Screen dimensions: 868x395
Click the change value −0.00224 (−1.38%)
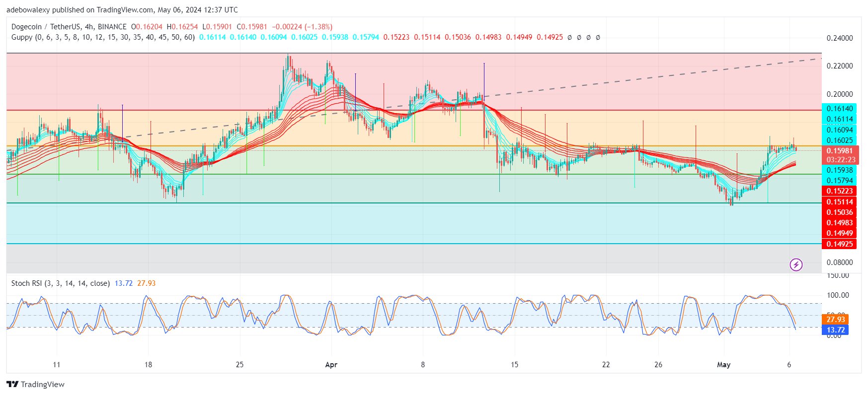click(302, 27)
